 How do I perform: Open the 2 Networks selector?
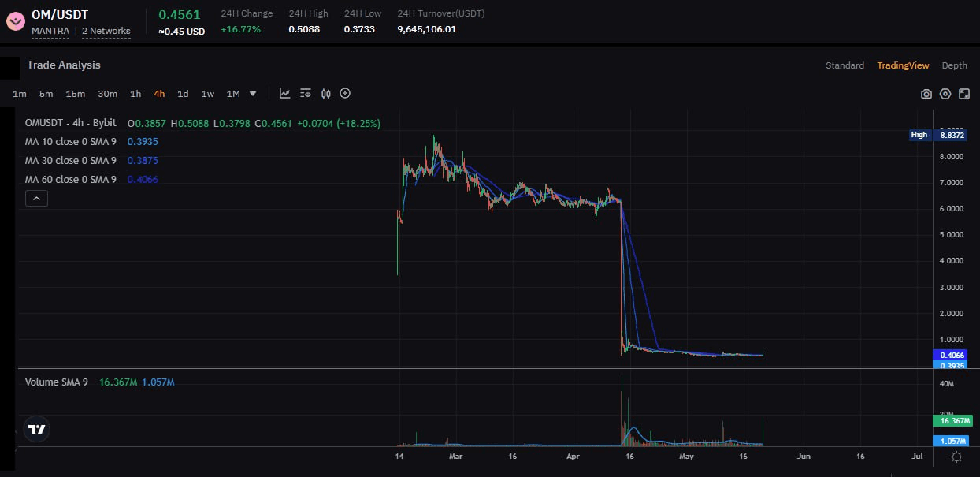coord(106,31)
